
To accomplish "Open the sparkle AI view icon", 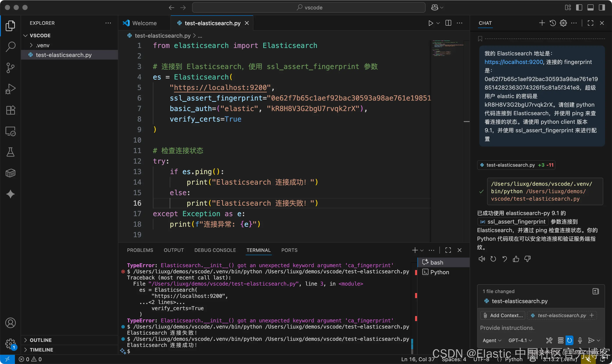I will (x=10, y=194).
